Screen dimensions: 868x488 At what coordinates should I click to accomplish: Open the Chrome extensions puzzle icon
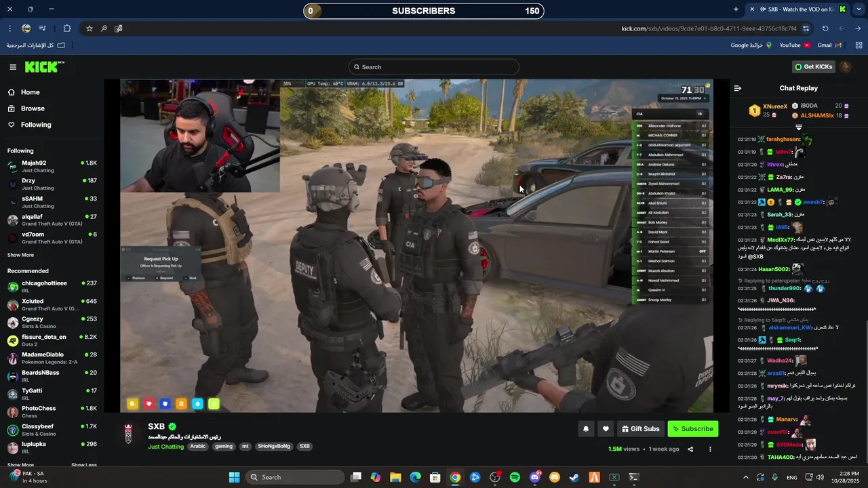67,28
